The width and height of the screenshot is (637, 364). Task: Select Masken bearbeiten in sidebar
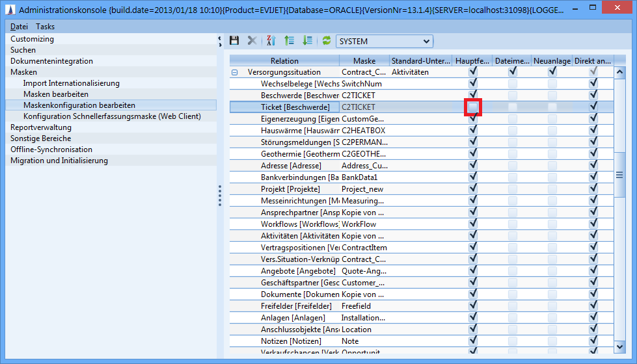click(55, 94)
